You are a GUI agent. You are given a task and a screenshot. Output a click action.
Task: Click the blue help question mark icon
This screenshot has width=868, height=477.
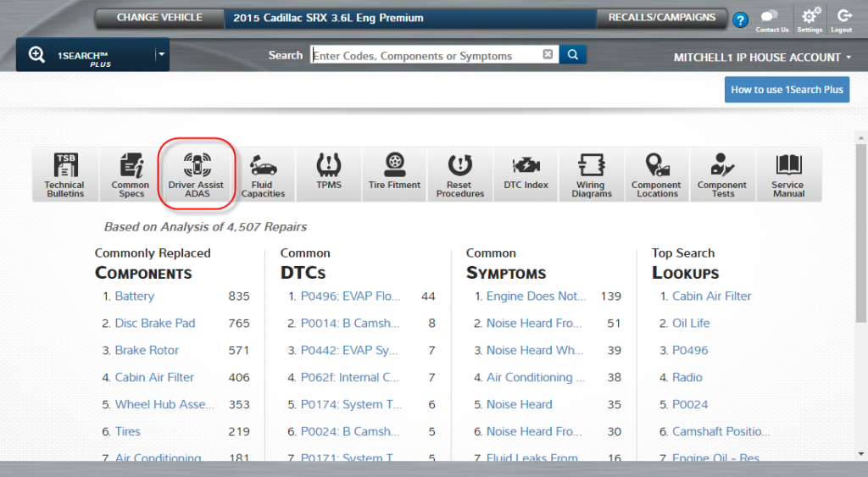click(740, 20)
